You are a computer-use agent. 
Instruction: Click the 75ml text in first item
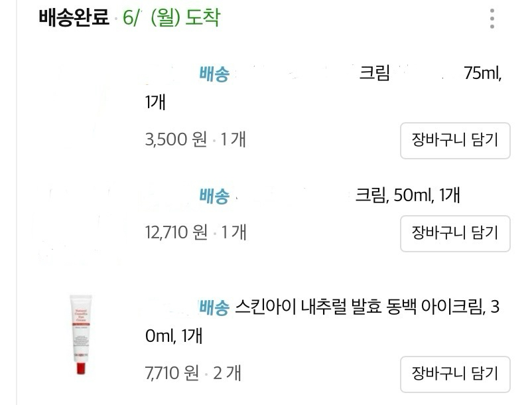pos(482,74)
